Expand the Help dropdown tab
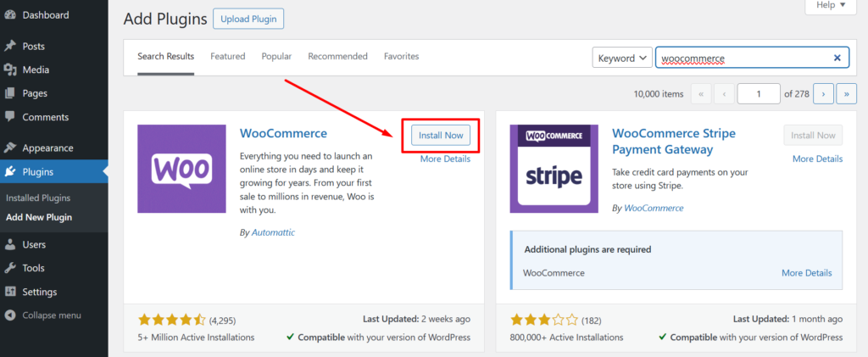 pos(832,5)
